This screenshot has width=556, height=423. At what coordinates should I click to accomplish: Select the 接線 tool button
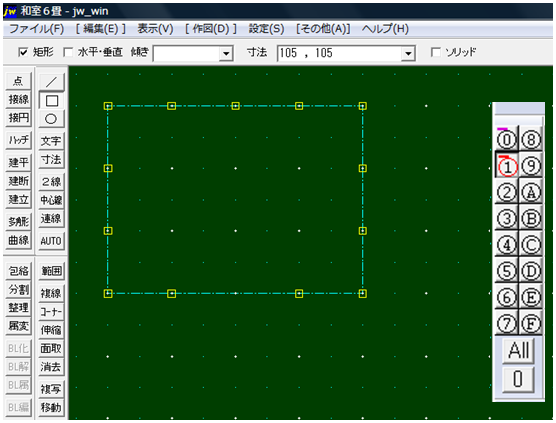click(18, 99)
